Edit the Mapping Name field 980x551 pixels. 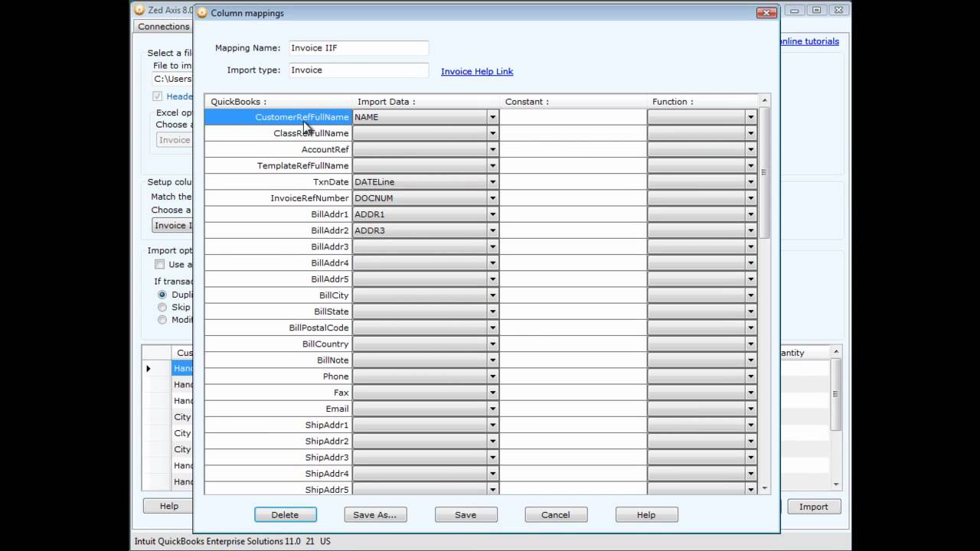pos(358,48)
